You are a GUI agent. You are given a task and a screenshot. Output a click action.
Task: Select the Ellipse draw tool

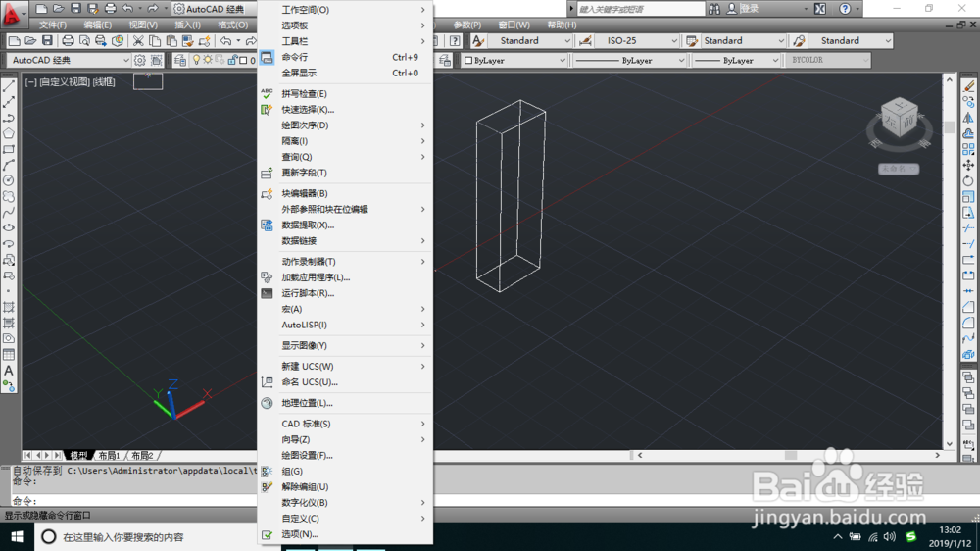click(9, 228)
